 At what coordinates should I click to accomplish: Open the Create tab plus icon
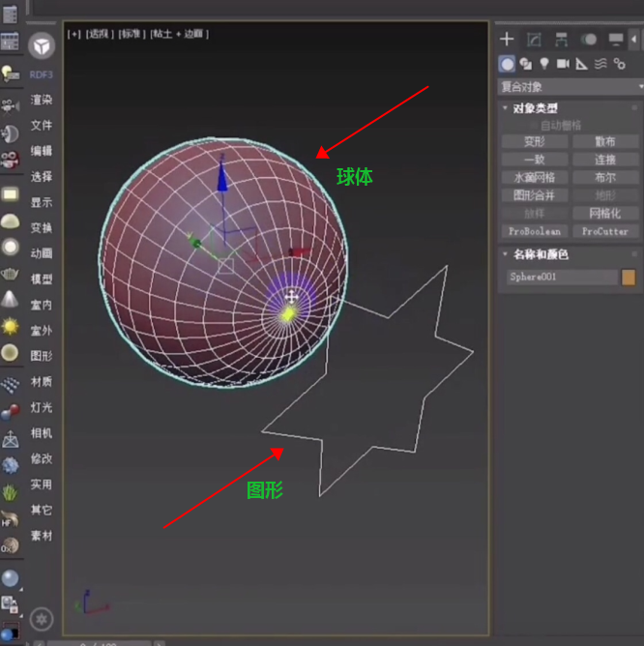tap(507, 40)
